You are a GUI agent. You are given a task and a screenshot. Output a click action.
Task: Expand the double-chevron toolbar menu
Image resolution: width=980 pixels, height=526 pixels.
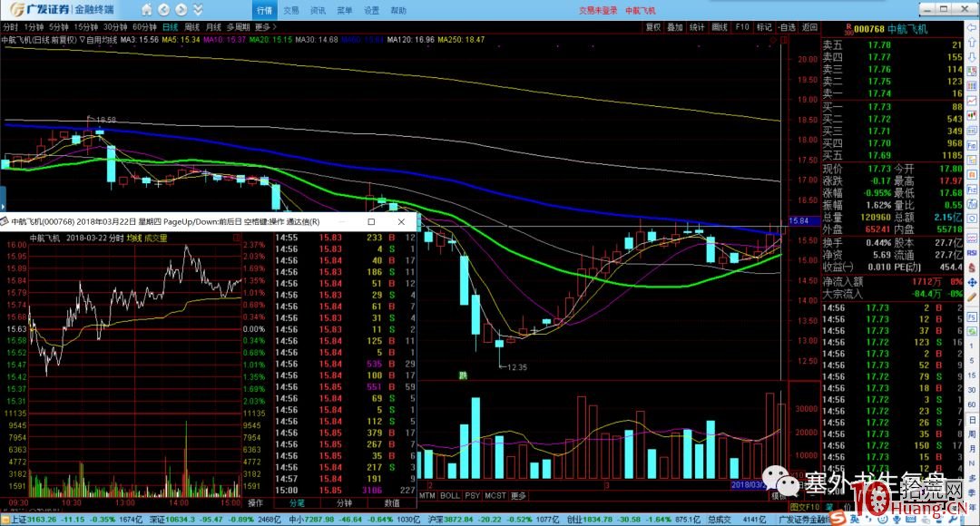pos(198,10)
